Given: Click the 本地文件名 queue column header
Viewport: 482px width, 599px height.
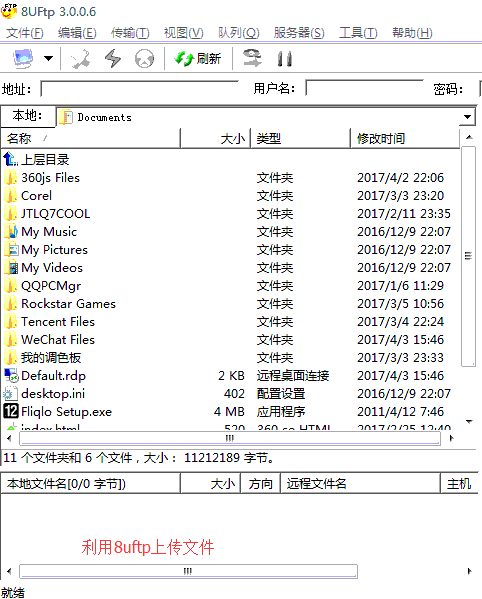Looking at the screenshot, I should click(91, 484).
